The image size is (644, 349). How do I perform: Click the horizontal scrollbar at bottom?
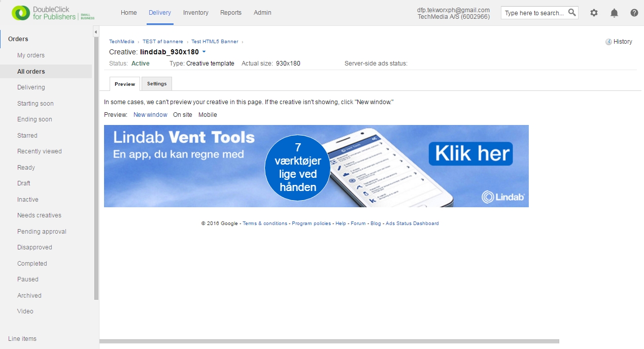tap(329, 341)
